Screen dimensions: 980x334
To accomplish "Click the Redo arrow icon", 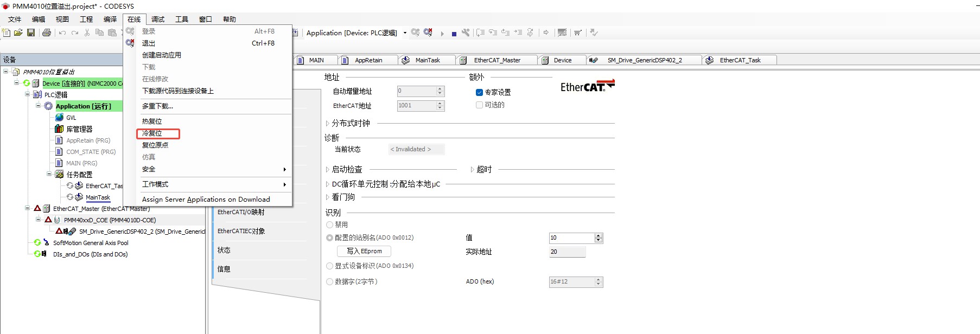I will click(75, 33).
